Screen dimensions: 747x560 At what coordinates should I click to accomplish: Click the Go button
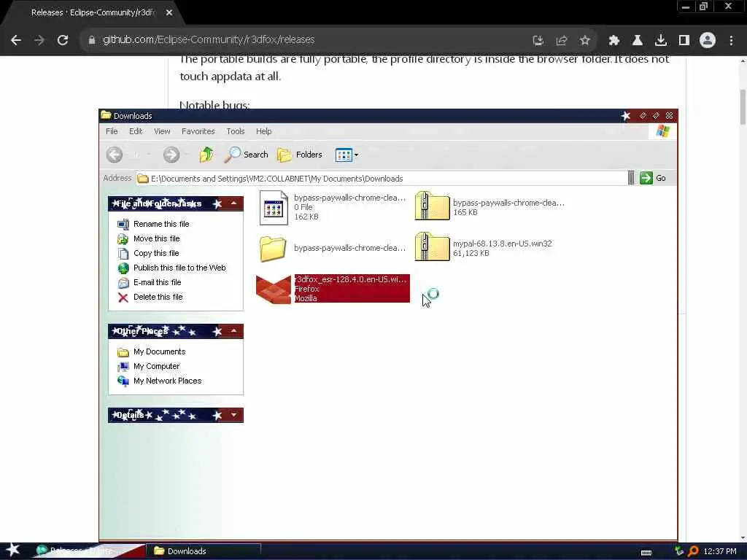[653, 178]
